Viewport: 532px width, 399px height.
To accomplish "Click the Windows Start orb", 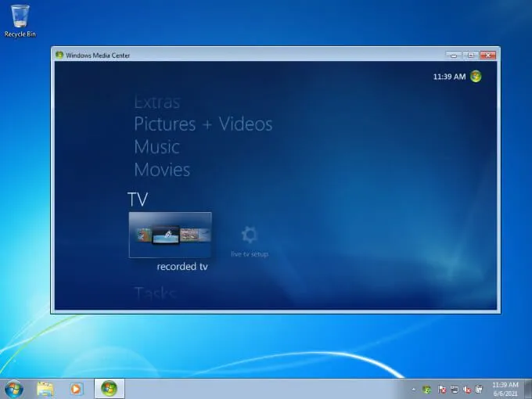I will (14, 389).
